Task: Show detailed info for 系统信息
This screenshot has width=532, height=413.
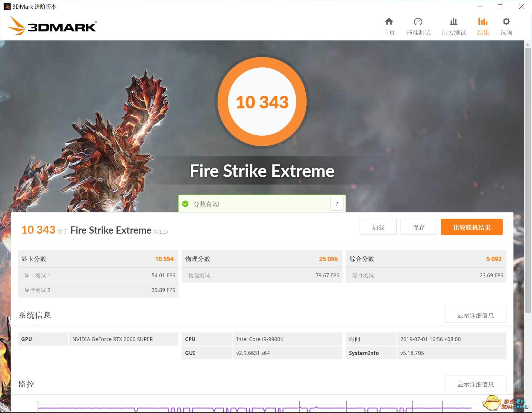Action: (475, 315)
